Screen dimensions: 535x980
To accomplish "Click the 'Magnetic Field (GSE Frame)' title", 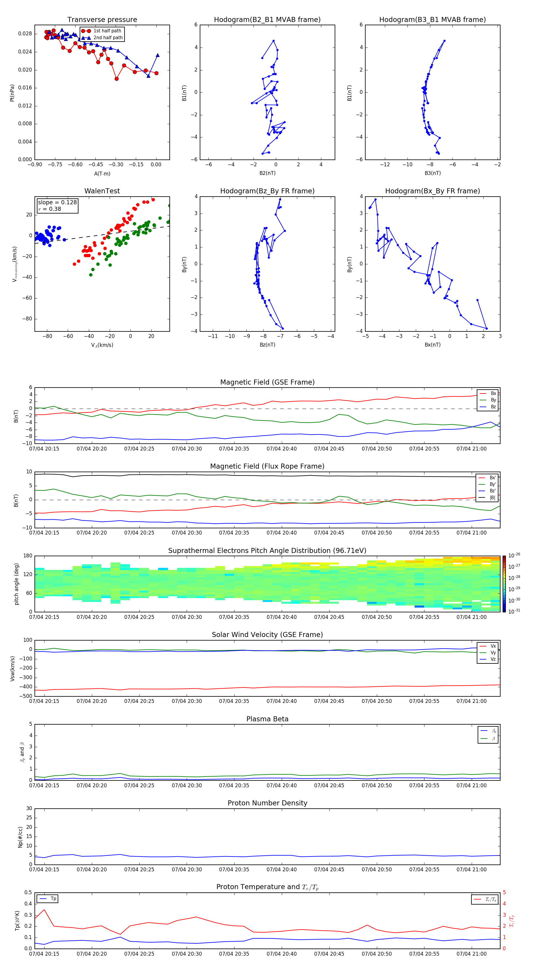I will coord(267,382).
